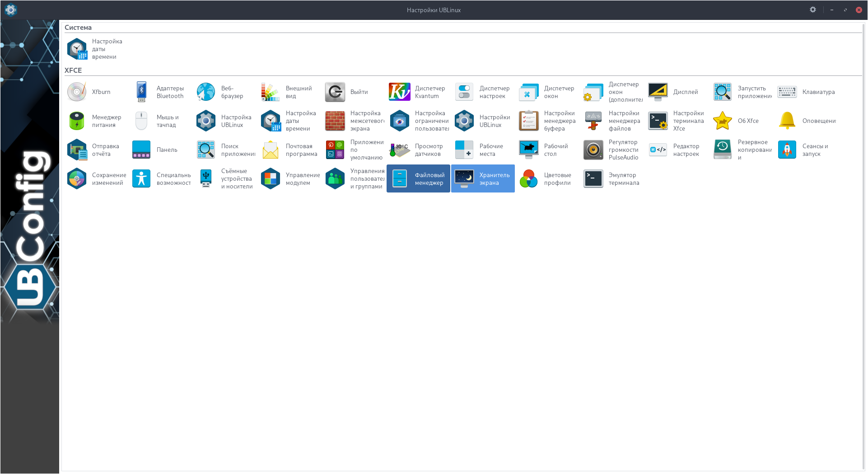Open Настройки менеджера файлов
The width and height of the screenshot is (868, 474).
click(612, 121)
